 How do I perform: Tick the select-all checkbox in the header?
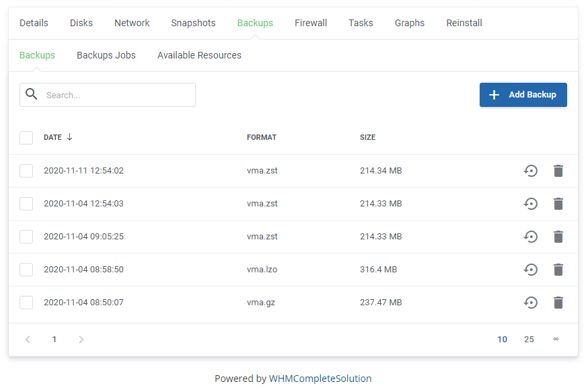[x=26, y=137]
